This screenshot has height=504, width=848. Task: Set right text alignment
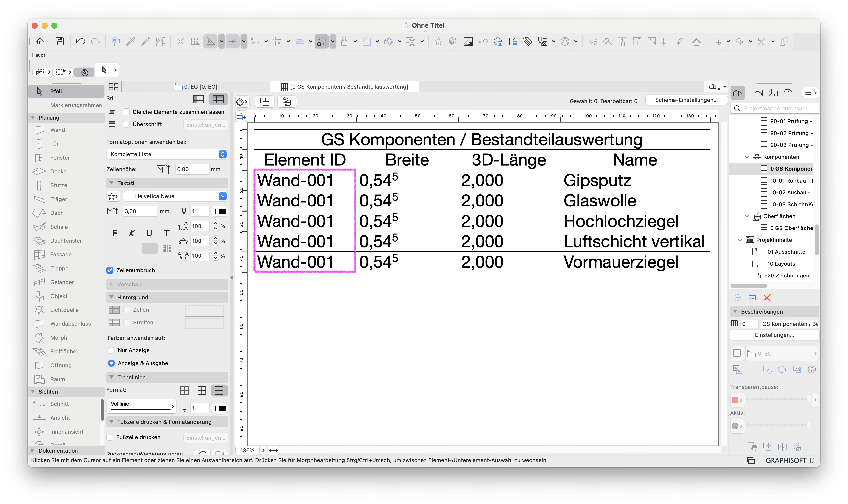[x=150, y=249]
